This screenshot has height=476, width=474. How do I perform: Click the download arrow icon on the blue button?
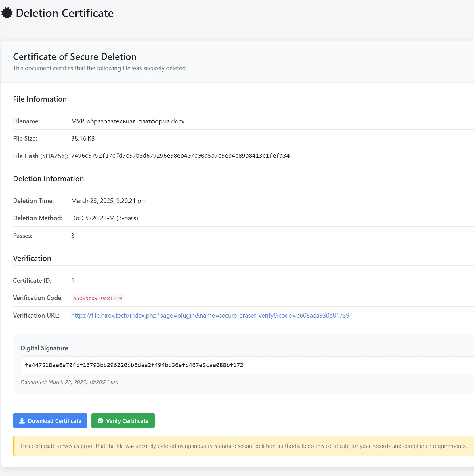(x=22, y=421)
